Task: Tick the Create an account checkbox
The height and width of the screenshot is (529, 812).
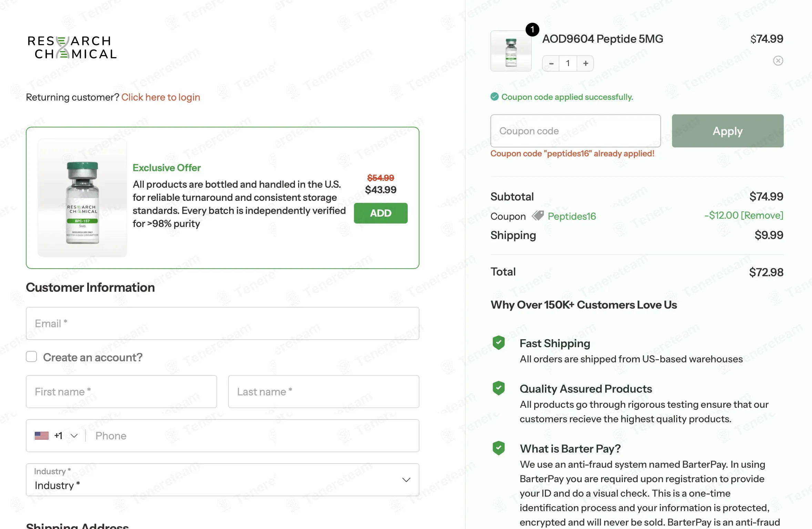Action: tap(31, 357)
